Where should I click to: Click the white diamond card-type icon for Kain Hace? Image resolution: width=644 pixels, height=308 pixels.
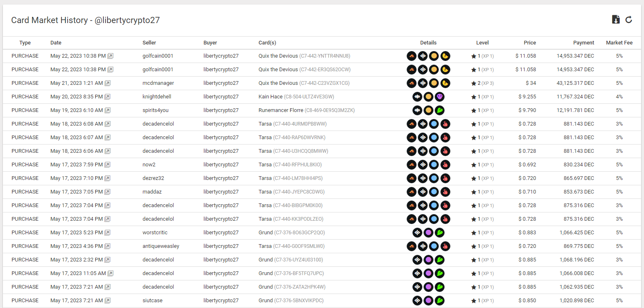coord(417,97)
